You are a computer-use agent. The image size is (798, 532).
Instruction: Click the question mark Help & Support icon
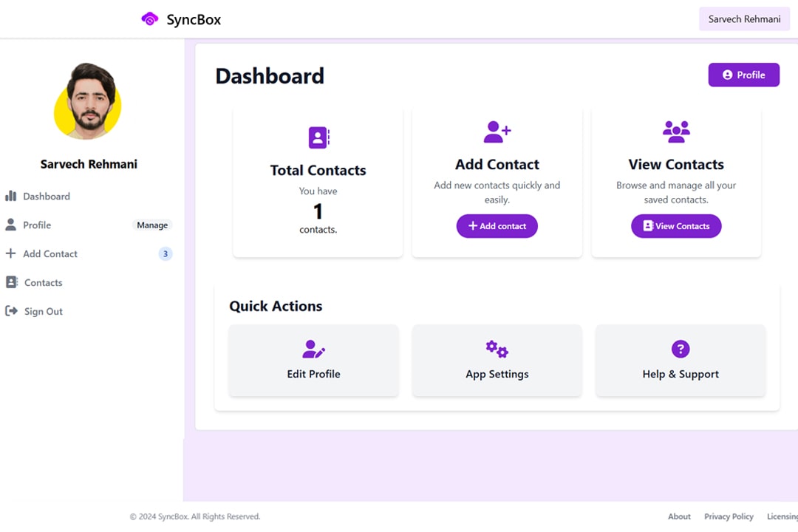coord(680,349)
